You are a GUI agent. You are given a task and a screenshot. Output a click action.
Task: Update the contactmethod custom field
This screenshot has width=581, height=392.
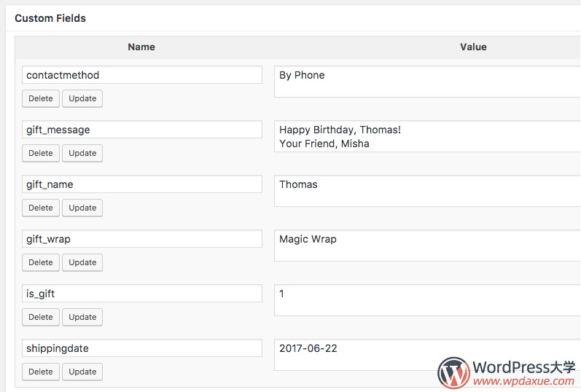point(82,98)
